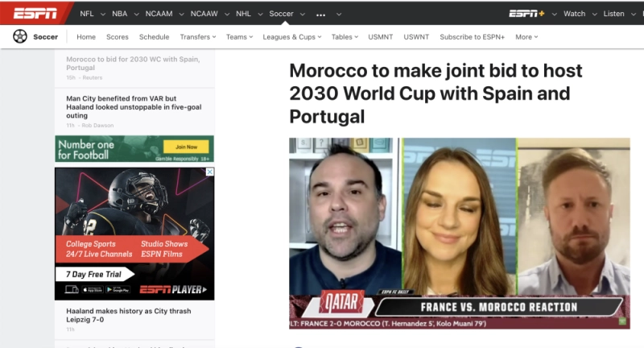
Task: Expand the Tables dropdown
Action: (345, 37)
